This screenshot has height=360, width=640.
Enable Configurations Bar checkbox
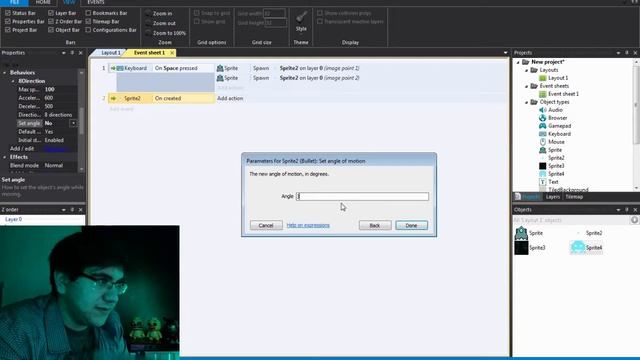pos(88,30)
